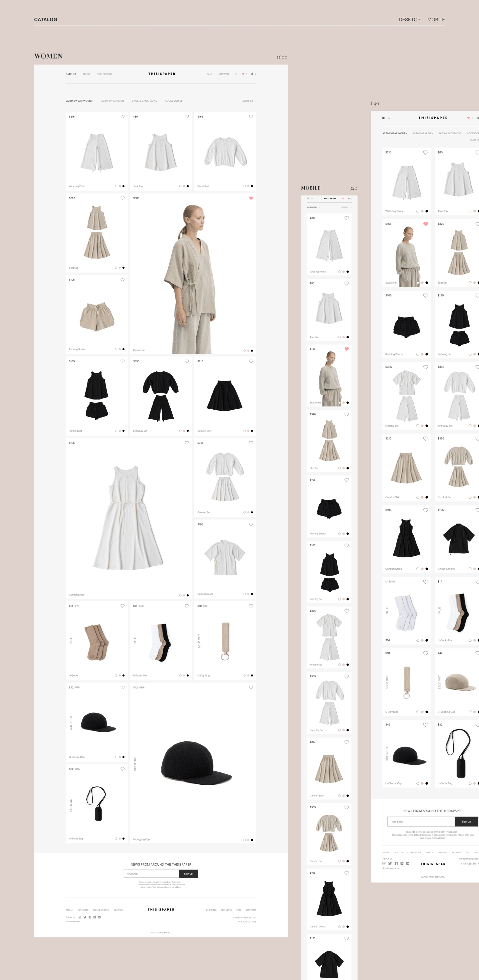Open wishlist heart icon in desktop header

point(243,74)
